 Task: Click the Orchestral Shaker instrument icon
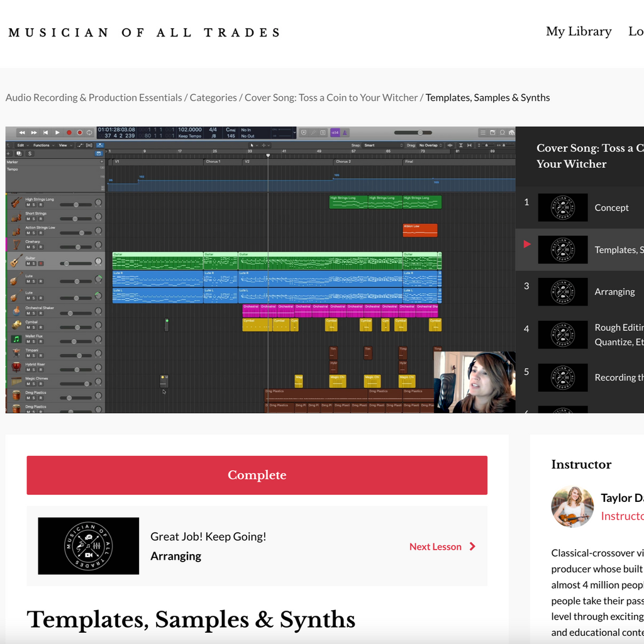[x=16, y=310]
